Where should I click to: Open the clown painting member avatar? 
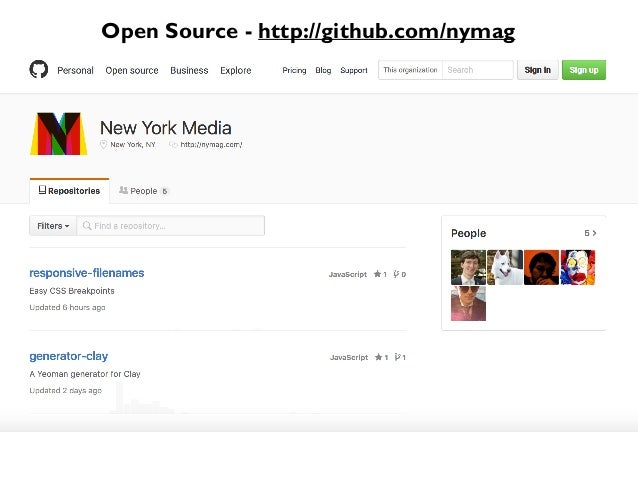pyautogui.click(x=578, y=267)
